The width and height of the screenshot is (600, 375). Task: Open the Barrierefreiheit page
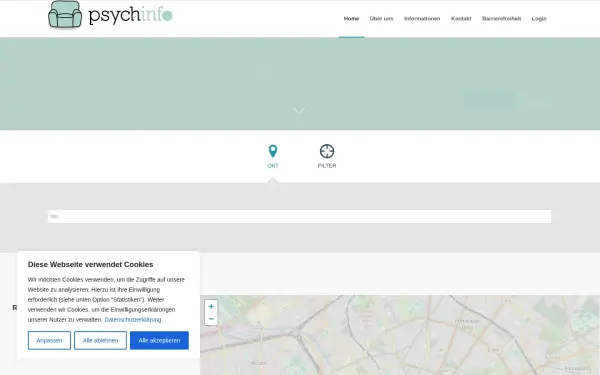pyautogui.click(x=501, y=18)
